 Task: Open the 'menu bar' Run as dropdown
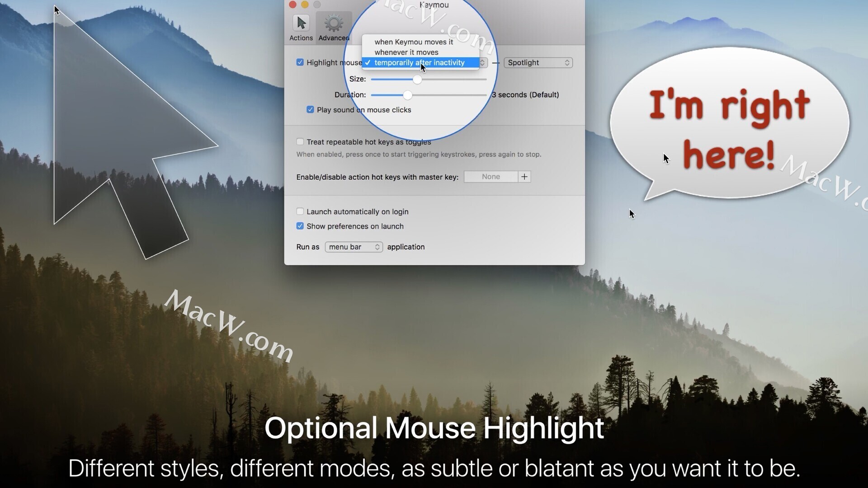point(354,247)
